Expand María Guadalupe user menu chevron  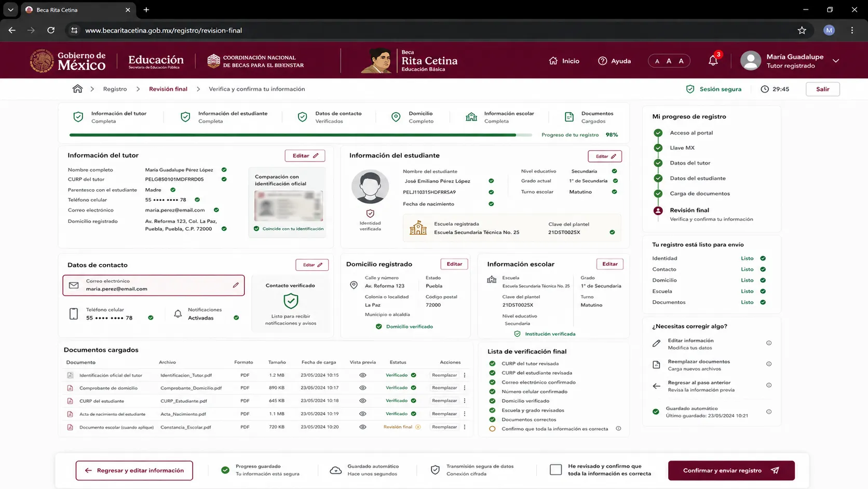click(x=836, y=61)
